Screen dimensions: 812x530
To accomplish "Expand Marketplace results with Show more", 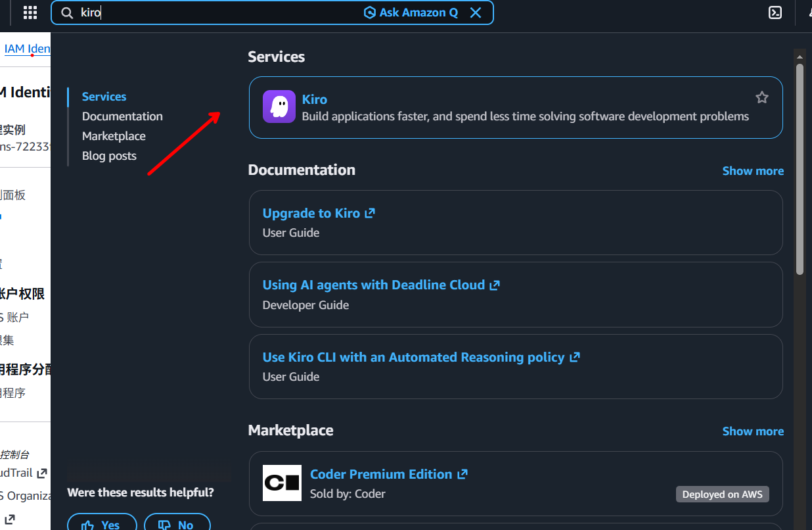I will click(x=753, y=431).
